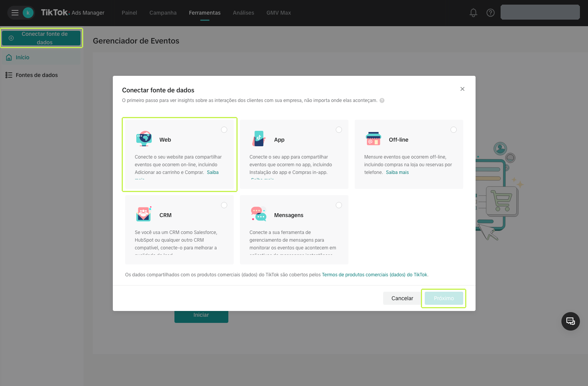This screenshot has height=386, width=588.
Task: Click the account avatar with letter k
Action: coord(28,13)
